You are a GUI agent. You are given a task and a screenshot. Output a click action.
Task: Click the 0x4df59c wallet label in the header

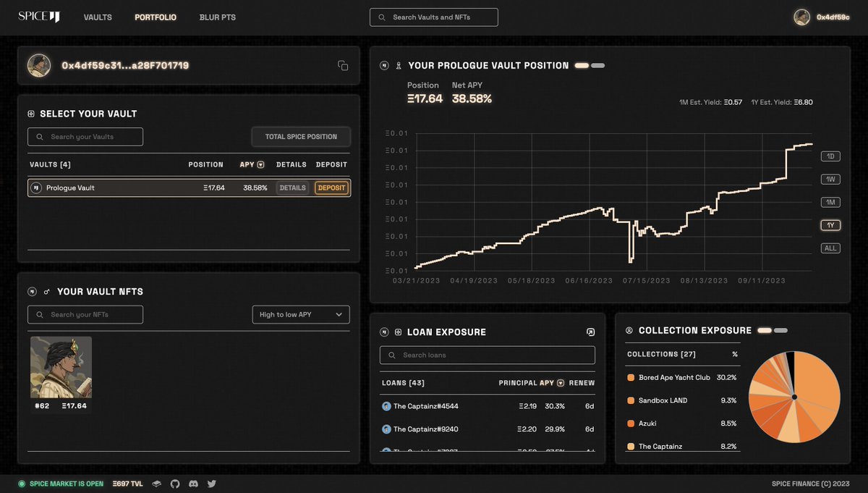click(833, 17)
